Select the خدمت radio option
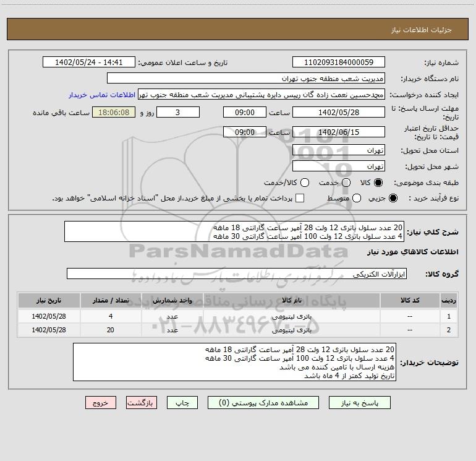 point(346,183)
